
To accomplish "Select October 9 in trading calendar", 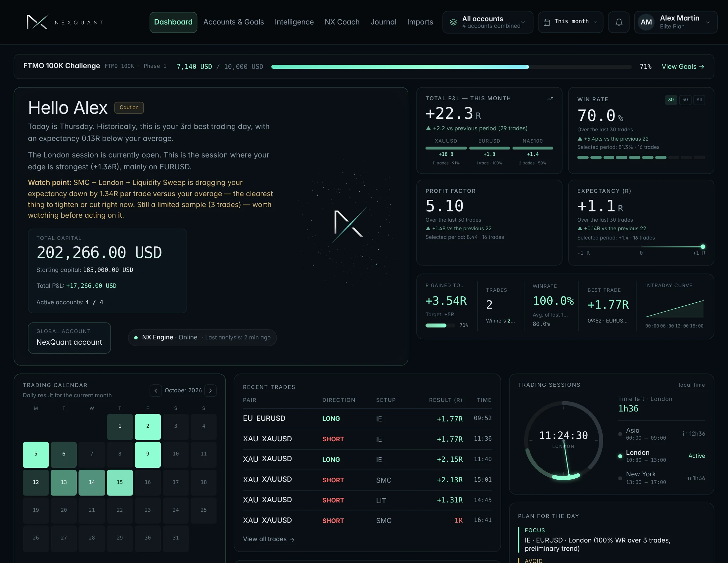I will coord(148,455).
